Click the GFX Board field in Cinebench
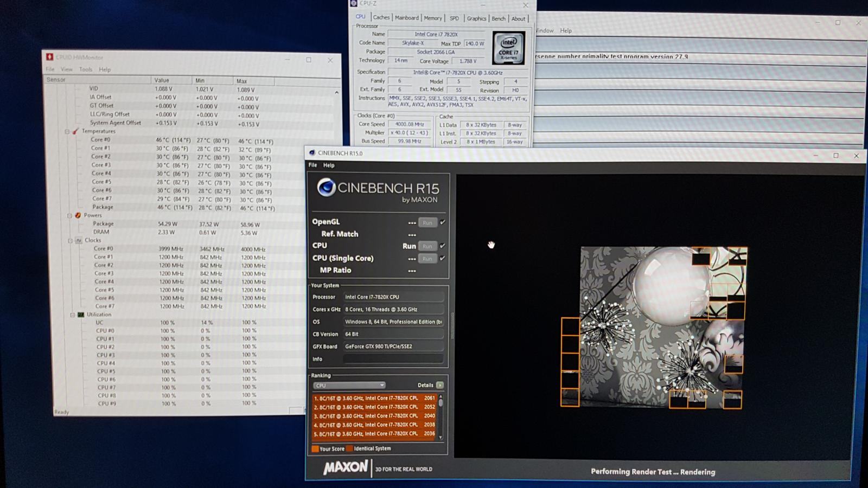868x488 pixels. point(393,346)
